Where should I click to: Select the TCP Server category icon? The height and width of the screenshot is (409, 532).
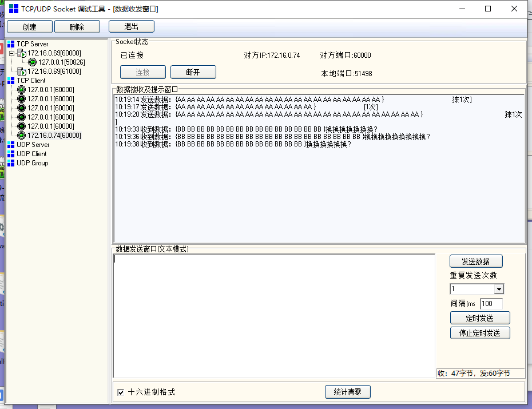[10, 43]
